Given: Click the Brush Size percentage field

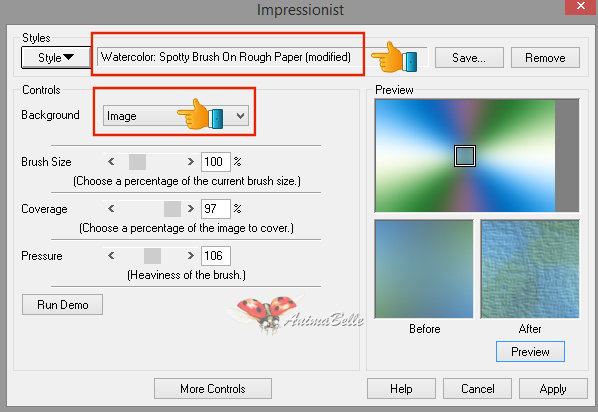Looking at the screenshot, I should 215,162.
